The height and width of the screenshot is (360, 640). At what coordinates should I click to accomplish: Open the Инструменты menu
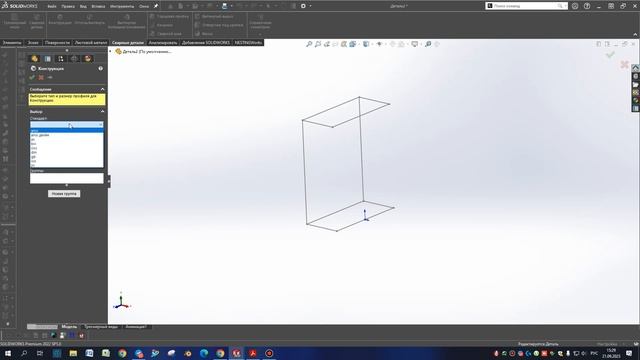122,6
